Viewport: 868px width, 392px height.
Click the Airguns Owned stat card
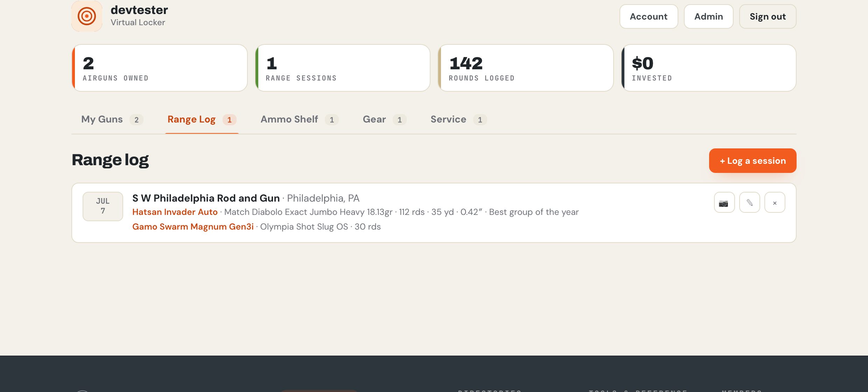tap(160, 68)
